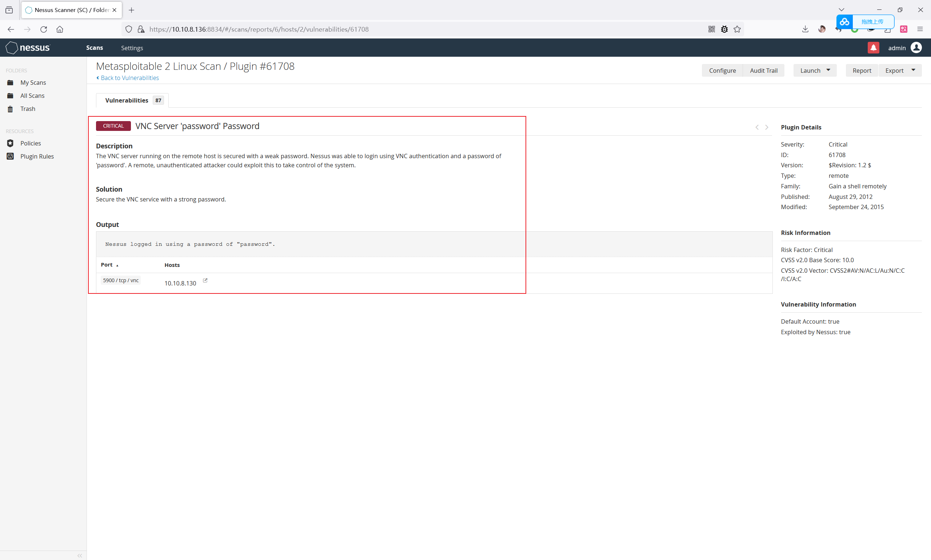The image size is (931, 560).
Task: Click the external link icon beside host 10.10.8.130
Action: [x=205, y=280]
